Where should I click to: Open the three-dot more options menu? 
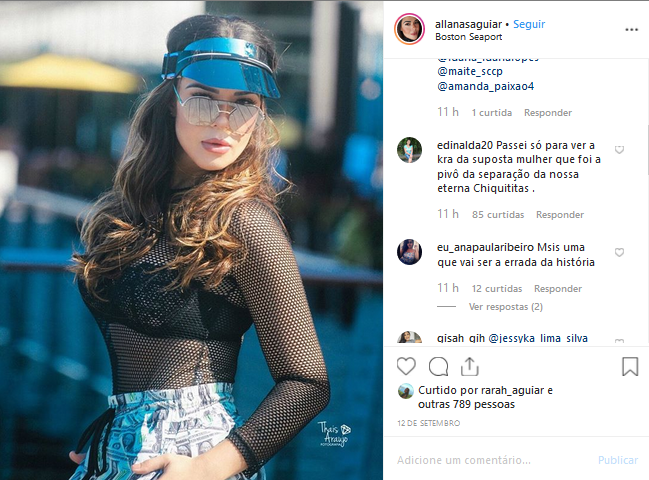tap(632, 30)
